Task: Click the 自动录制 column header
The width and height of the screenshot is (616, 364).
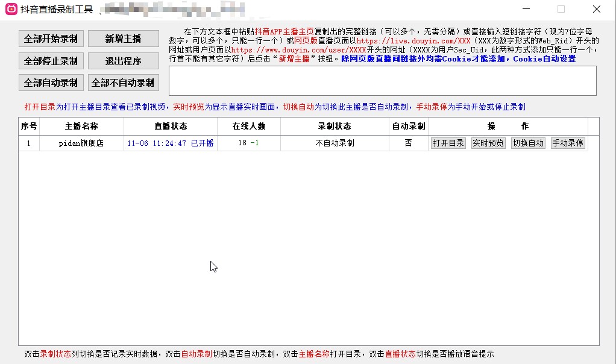Action: point(409,126)
